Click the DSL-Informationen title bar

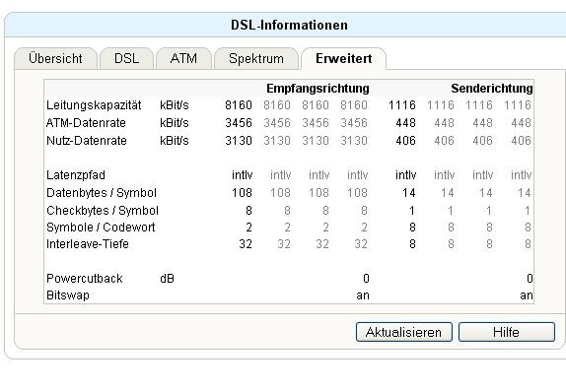click(x=289, y=25)
